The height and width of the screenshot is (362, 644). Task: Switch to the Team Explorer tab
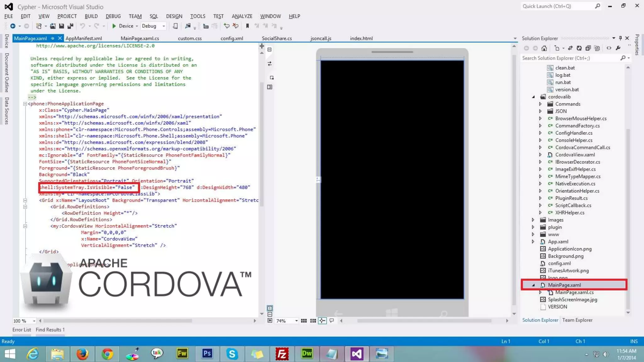(577, 320)
